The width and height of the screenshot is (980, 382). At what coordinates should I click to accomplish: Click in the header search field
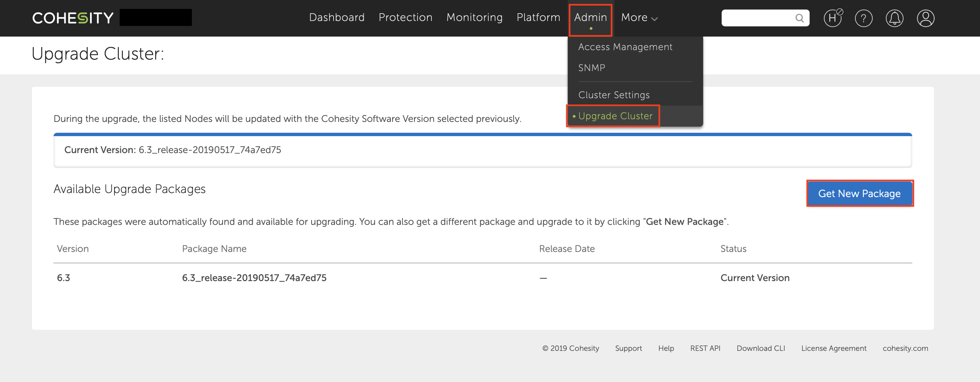click(757, 18)
